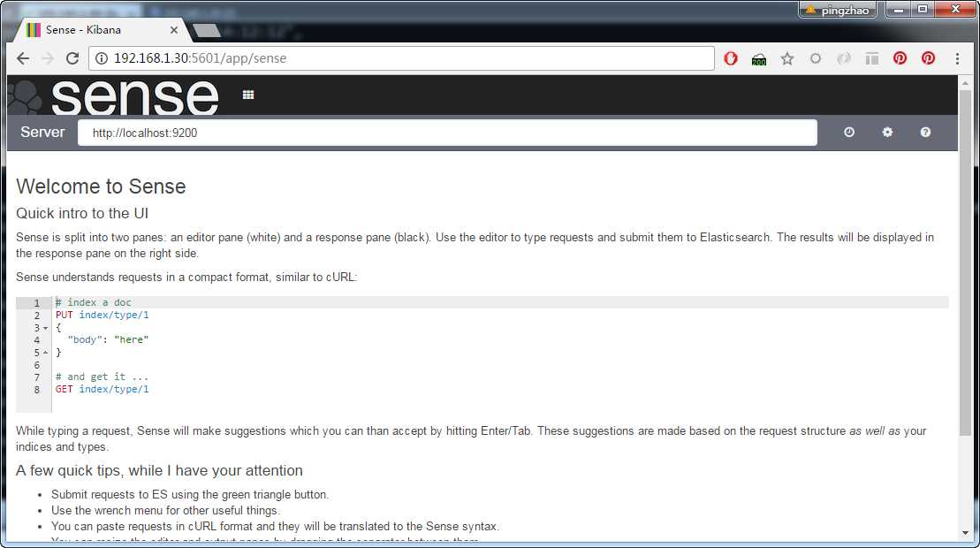Collapse code fold arrow on line 3
The width and height of the screenshot is (980, 548).
click(46, 328)
